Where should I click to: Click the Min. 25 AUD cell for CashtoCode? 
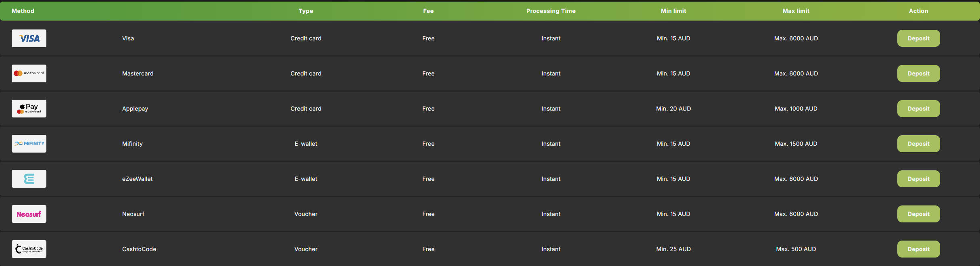[673, 249]
